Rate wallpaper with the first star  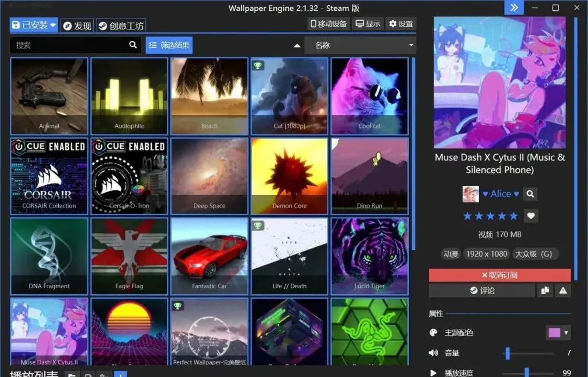click(467, 216)
